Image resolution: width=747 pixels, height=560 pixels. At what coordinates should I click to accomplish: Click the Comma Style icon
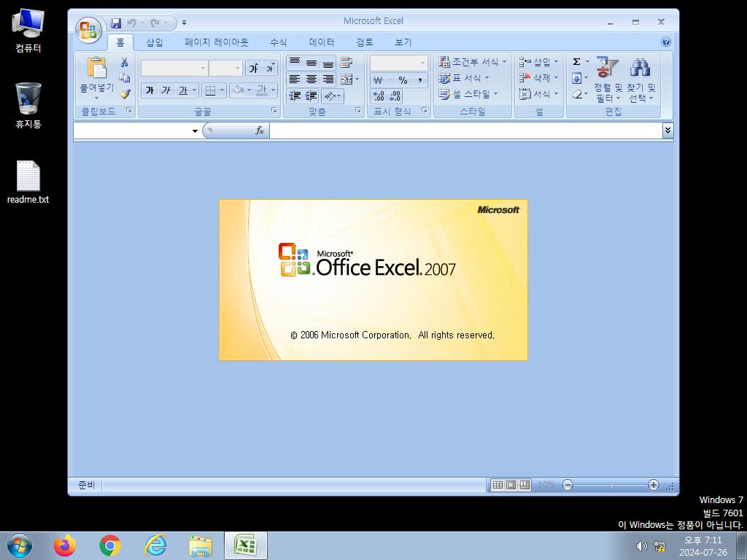coord(419,80)
